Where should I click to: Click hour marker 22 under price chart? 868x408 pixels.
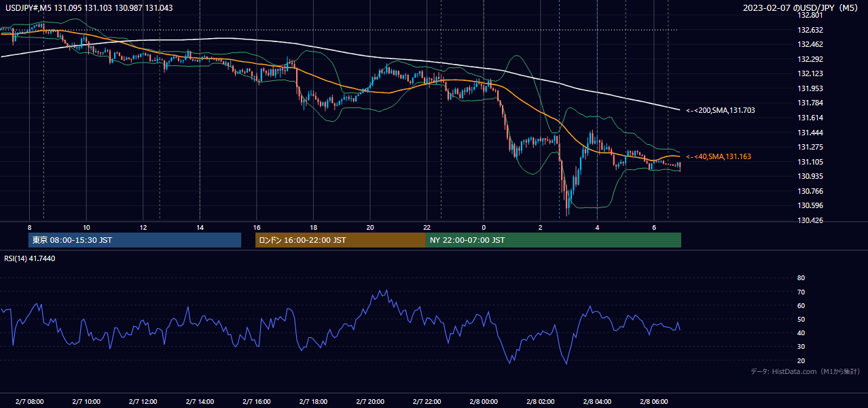click(427, 227)
